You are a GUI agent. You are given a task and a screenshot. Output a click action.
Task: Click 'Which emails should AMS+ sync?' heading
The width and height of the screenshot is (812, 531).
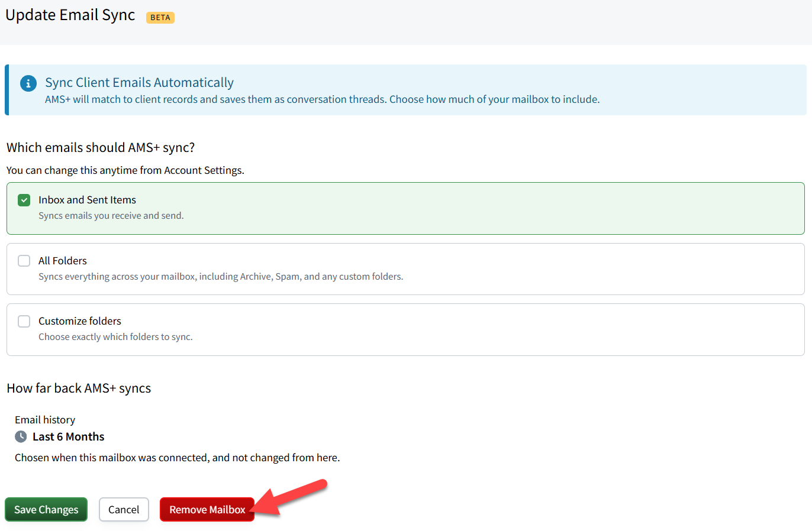pyautogui.click(x=101, y=147)
